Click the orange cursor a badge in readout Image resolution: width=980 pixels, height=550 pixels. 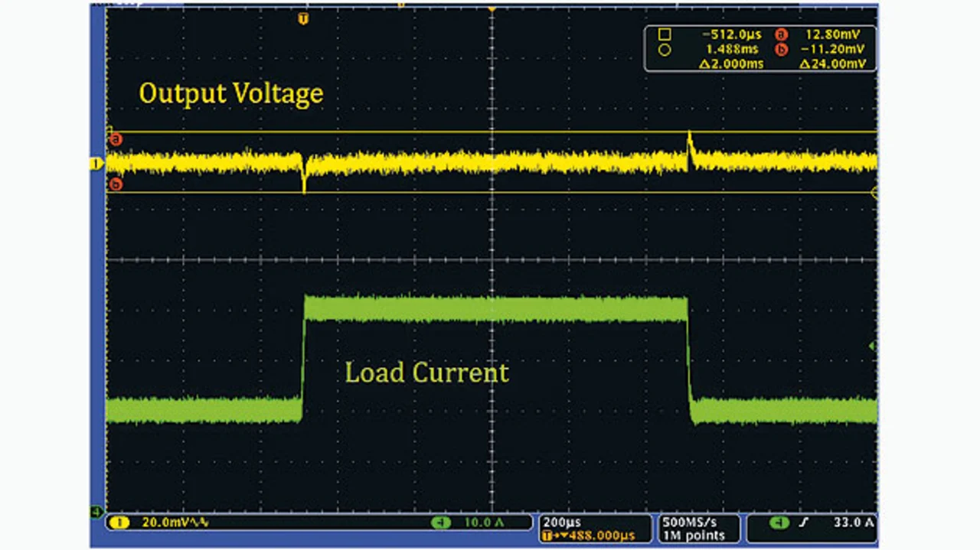coord(782,34)
